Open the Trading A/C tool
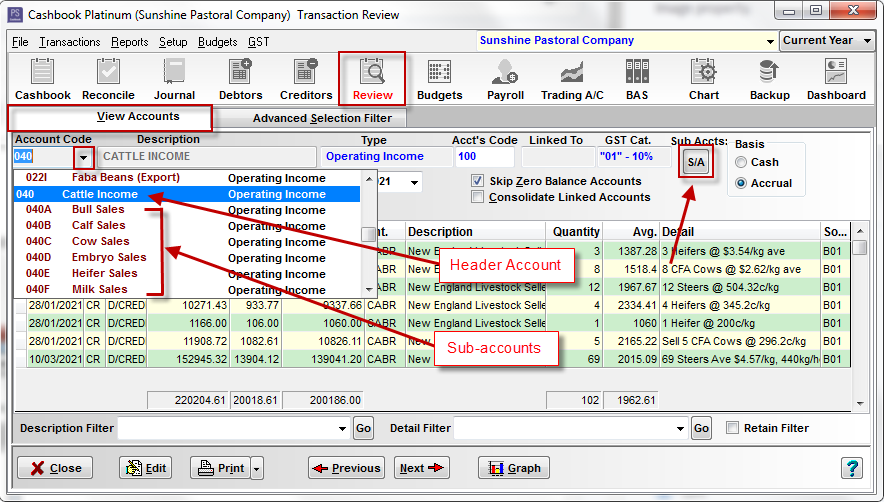The width and height of the screenshot is (884, 502). pos(572,80)
